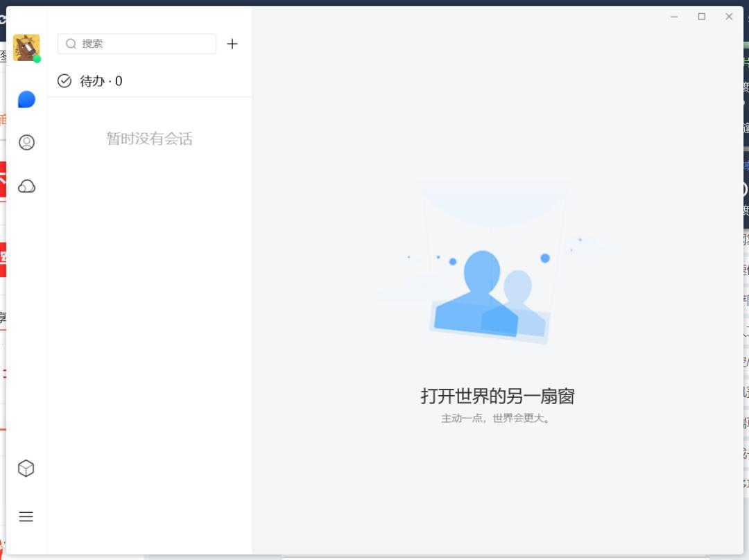Open the hamburger options menu

click(x=26, y=517)
